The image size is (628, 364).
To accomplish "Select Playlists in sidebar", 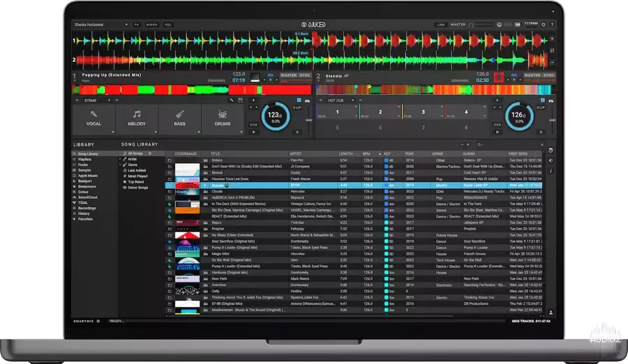I will (x=84, y=160).
